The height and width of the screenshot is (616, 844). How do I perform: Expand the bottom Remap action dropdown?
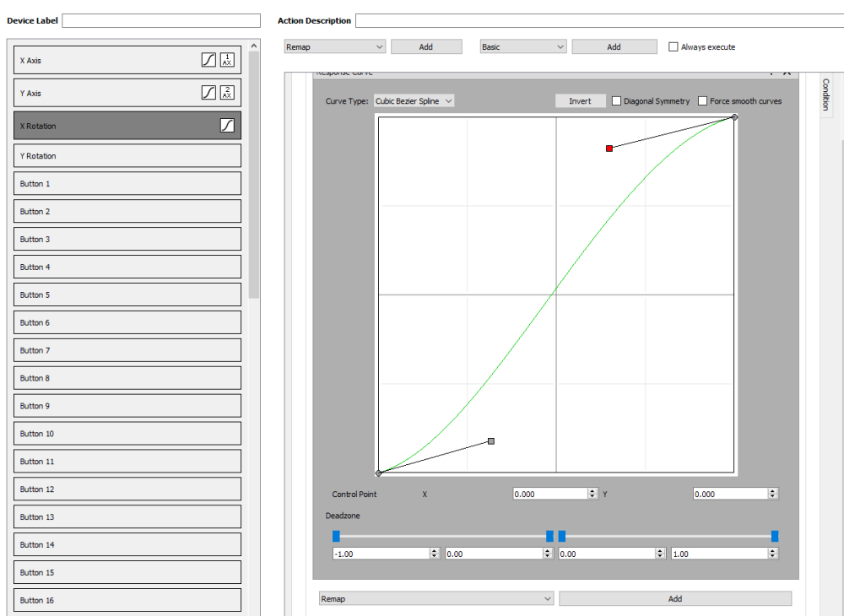[436, 598]
